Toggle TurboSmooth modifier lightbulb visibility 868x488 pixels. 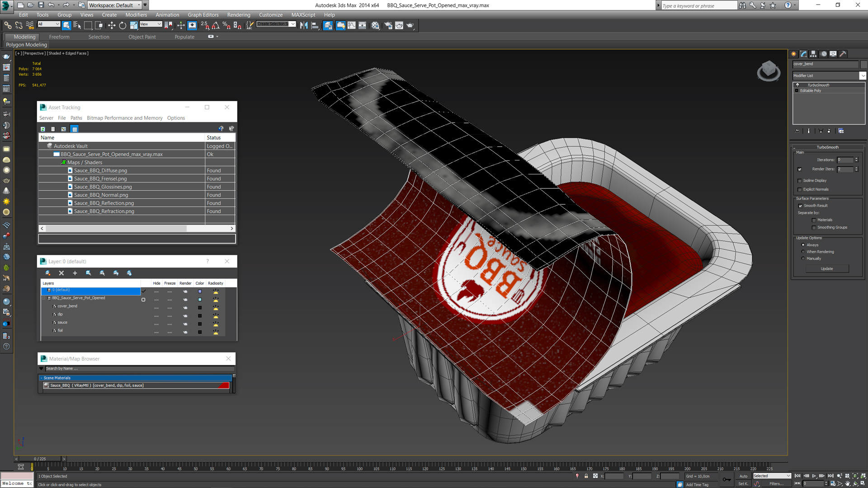pos(797,85)
